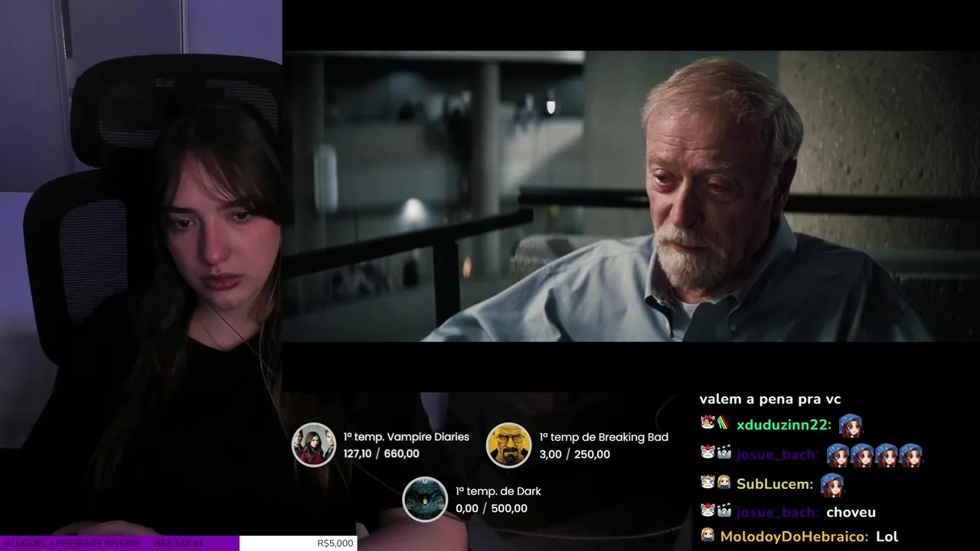
Task: Click the purple donation goal progress bar
Action: pos(119,543)
